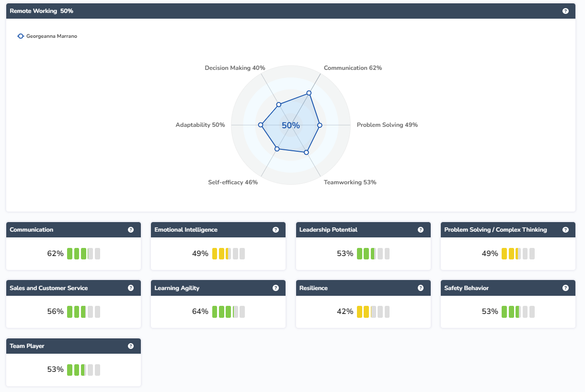
Task: Show help for the Safety Behavior card
Action: coord(565,288)
